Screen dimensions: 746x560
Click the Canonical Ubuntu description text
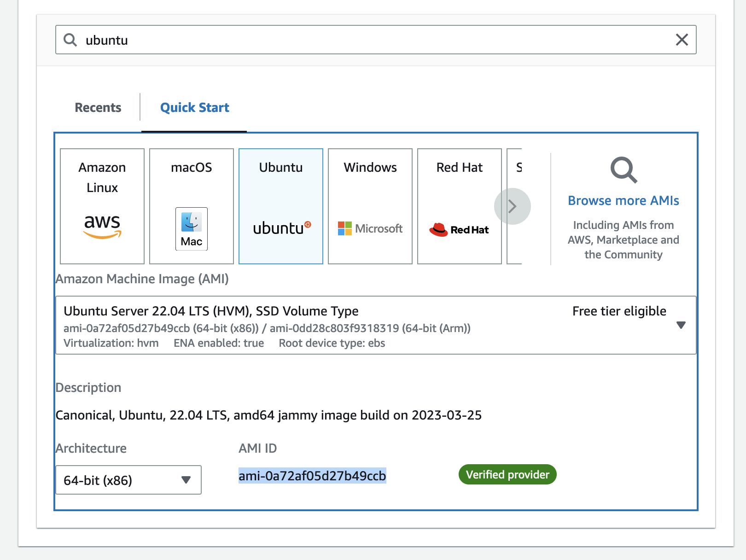coord(268,415)
